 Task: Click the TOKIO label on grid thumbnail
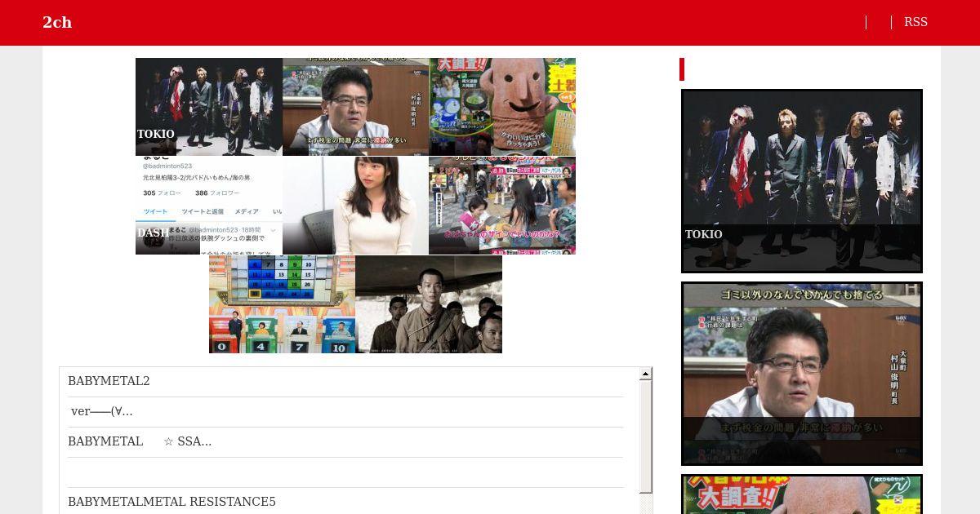(156, 134)
